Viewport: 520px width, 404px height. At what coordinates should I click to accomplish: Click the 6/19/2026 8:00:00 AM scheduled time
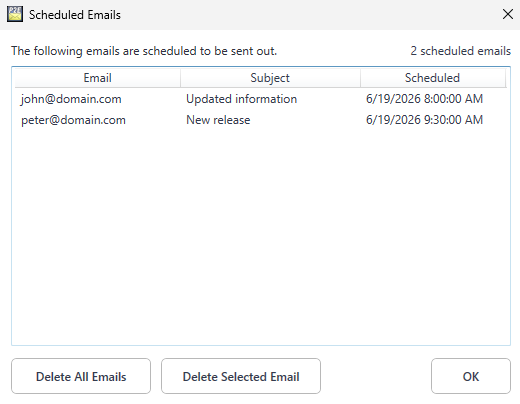pos(424,99)
